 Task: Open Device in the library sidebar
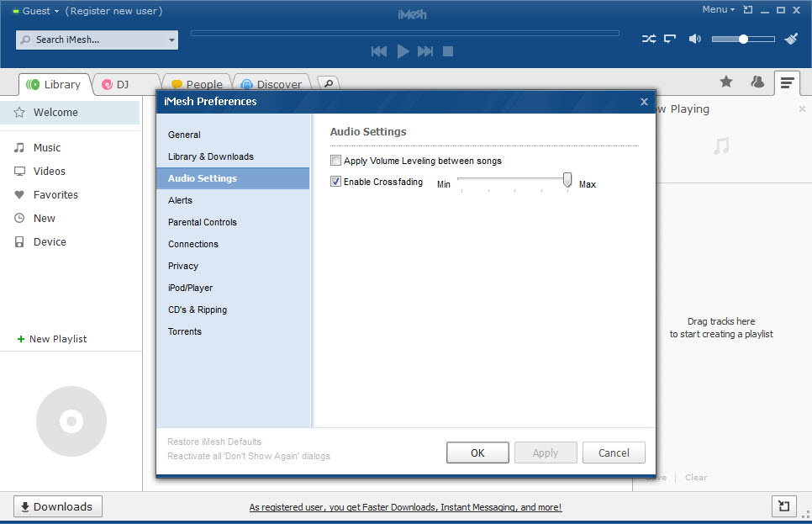50,242
